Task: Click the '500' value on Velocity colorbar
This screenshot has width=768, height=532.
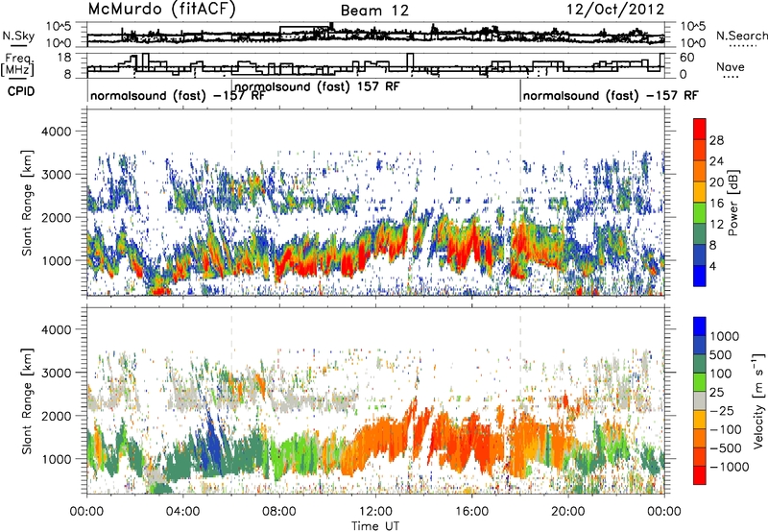Action: click(x=721, y=354)
